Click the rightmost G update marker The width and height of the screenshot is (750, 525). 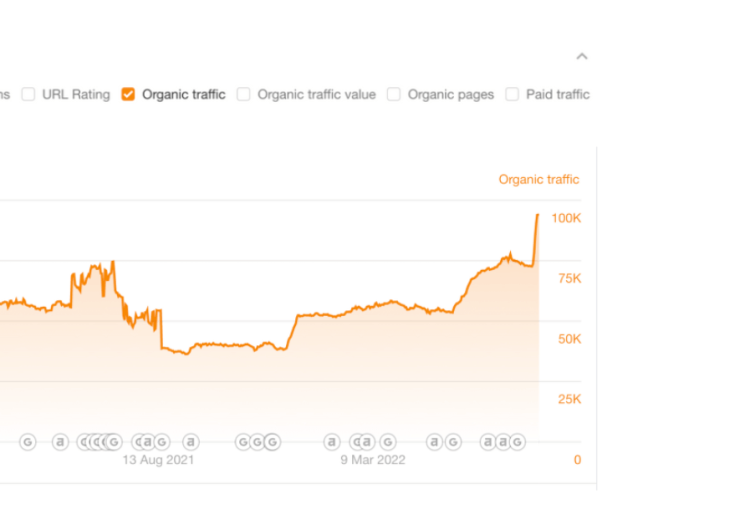tap(517, 442)
